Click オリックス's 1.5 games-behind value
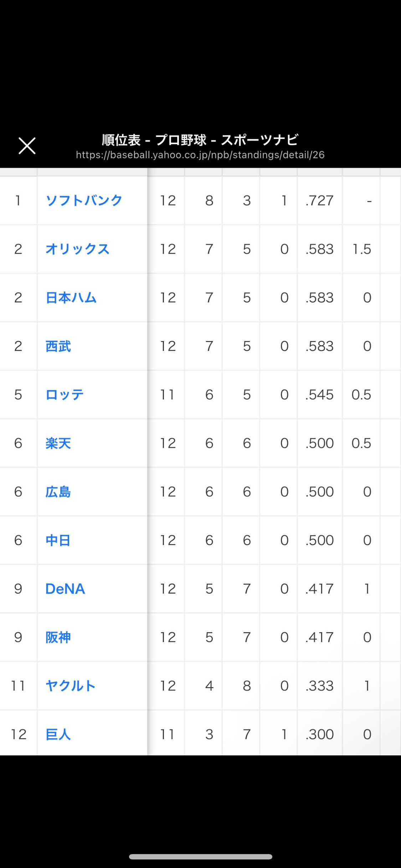 click(x=361, y=249)
